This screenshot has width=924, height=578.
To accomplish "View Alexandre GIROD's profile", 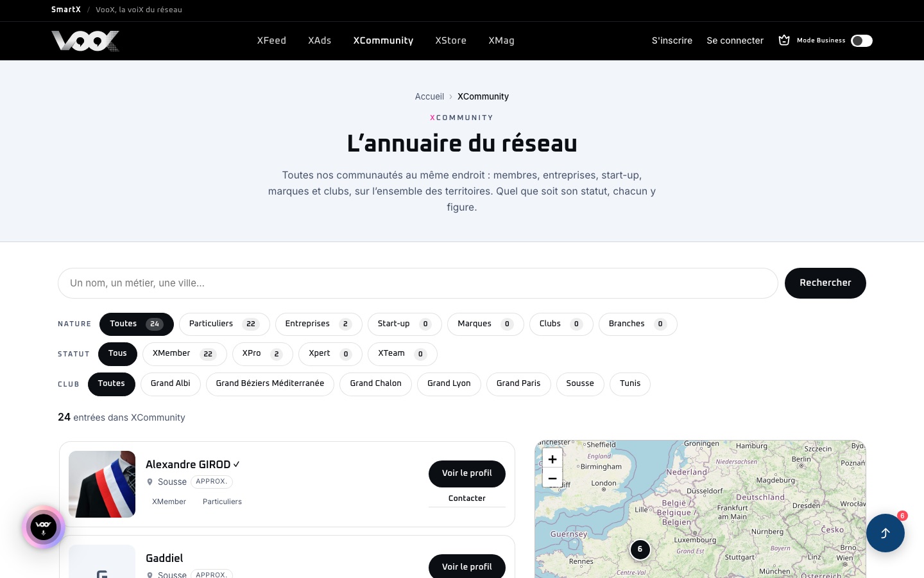I will pos(467,473).
